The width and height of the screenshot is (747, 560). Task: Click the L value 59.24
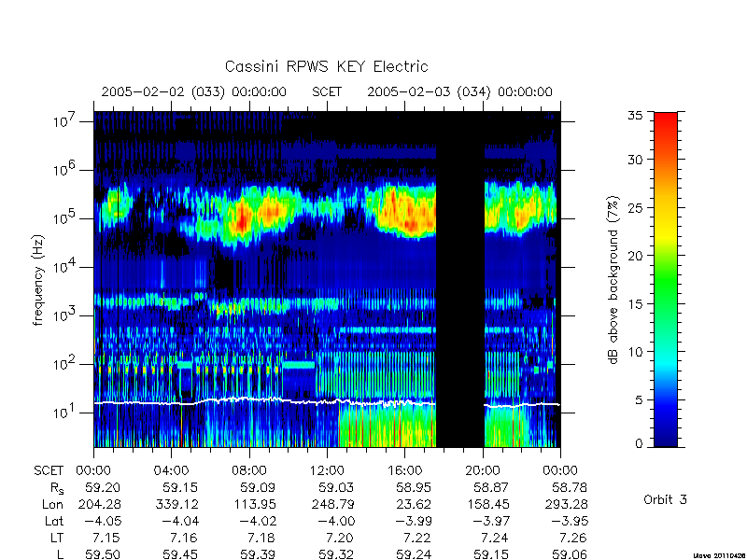(414, 554)
